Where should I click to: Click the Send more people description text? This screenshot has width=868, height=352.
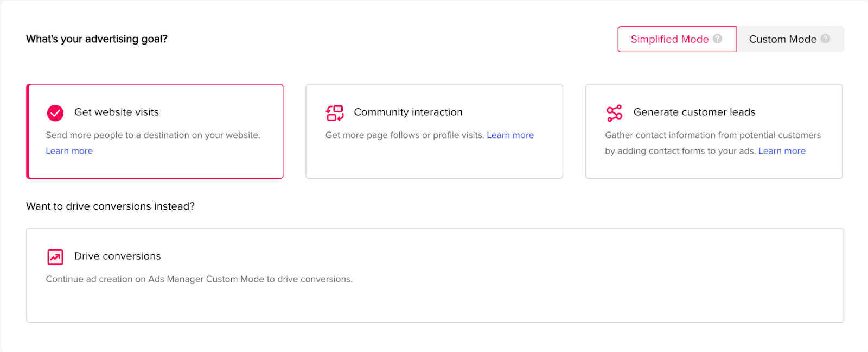pos(152,135)
